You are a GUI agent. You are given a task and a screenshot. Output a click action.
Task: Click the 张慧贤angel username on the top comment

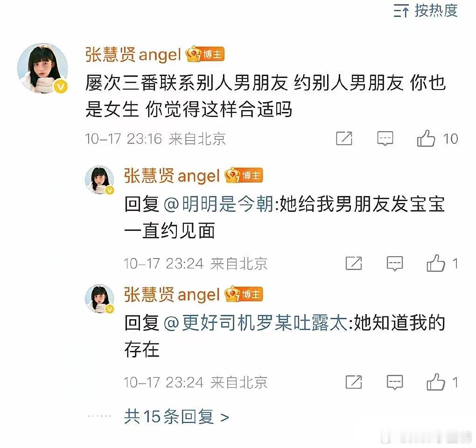tap(133, 55)
